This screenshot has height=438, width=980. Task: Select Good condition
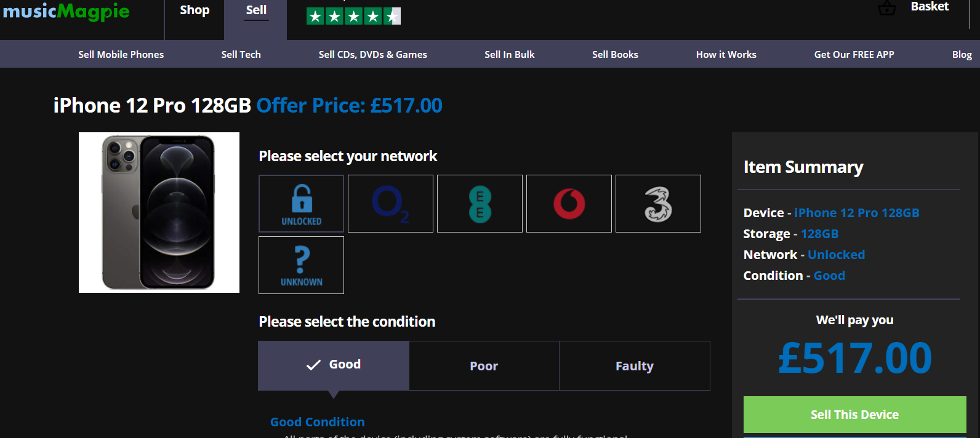pos(334,365)
